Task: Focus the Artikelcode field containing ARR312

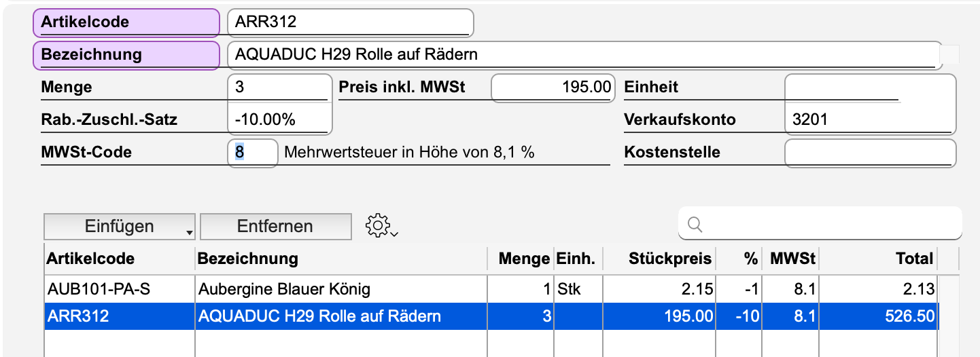Action: [x=350, y=22]
